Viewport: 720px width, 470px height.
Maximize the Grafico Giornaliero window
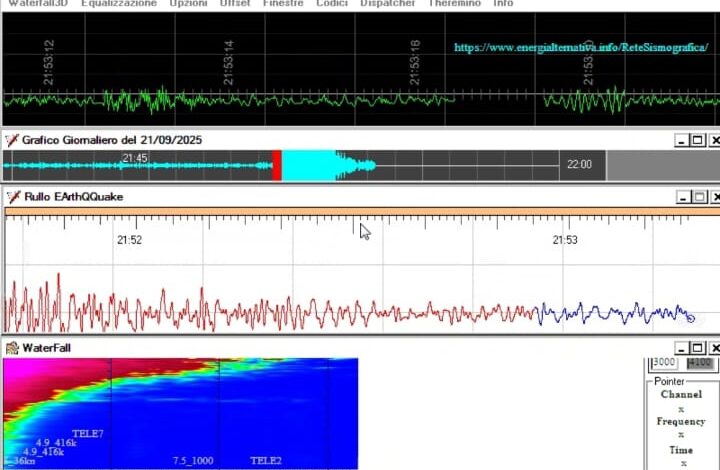tap(698, 140)
